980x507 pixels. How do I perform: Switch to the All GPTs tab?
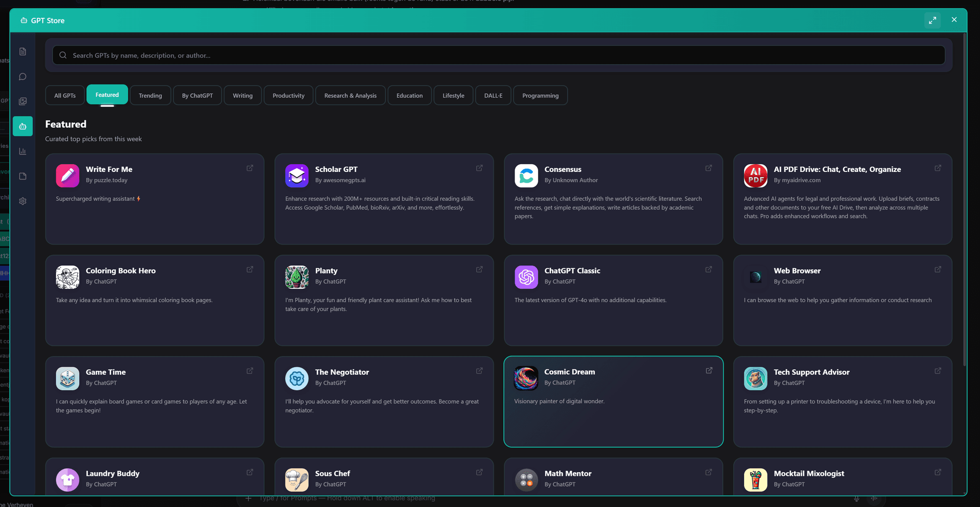click(x=64, y=95)
